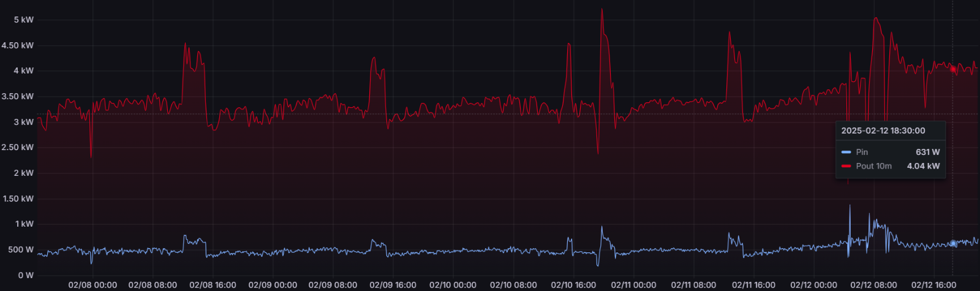Click the '1.50 kW' y-axis label
Image resolution: width=980 pixels, height=291 pixels.
[18, 198]
